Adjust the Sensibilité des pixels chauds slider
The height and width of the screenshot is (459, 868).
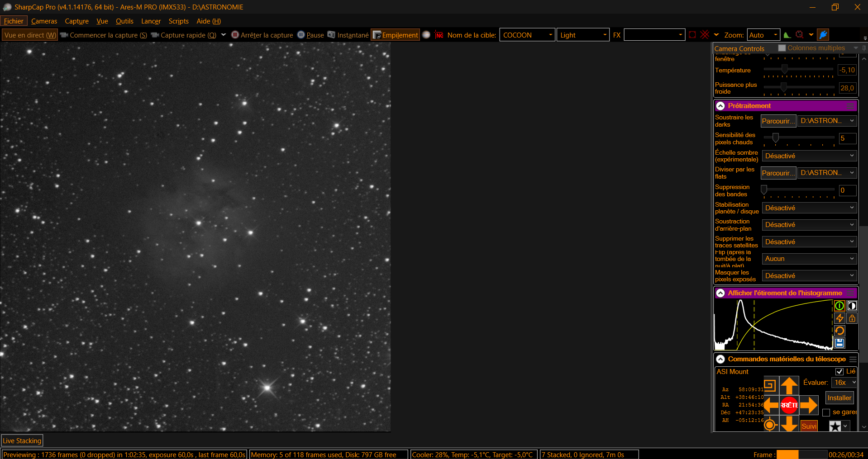pyautogui.click(x=776, y=138)
